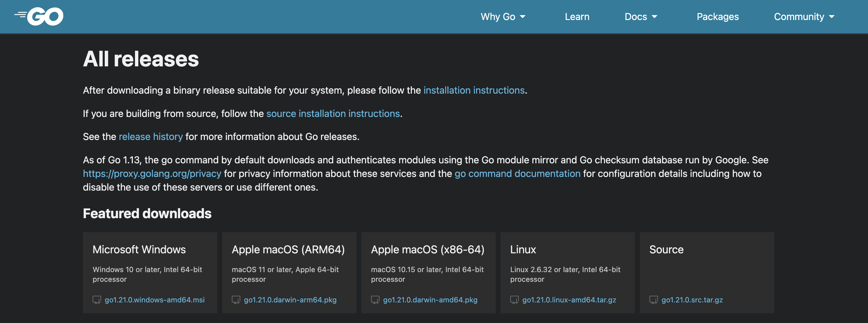Download go1.21.0.src.tar.gz source archive
The image size is (868, 323).
[692, 300]
